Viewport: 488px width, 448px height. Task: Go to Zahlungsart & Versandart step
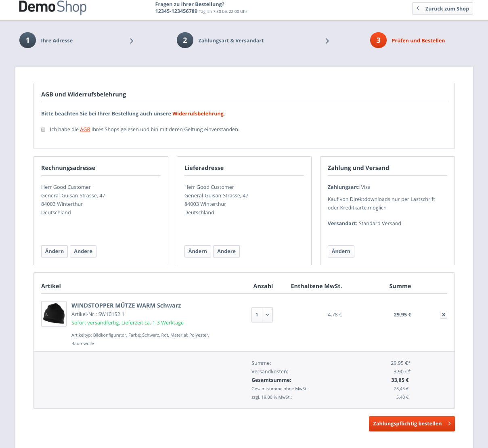tap(231, 41)
